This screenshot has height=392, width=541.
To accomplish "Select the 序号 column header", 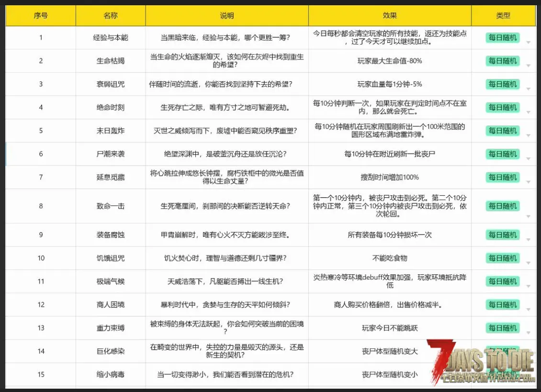I will click(41, 16).
